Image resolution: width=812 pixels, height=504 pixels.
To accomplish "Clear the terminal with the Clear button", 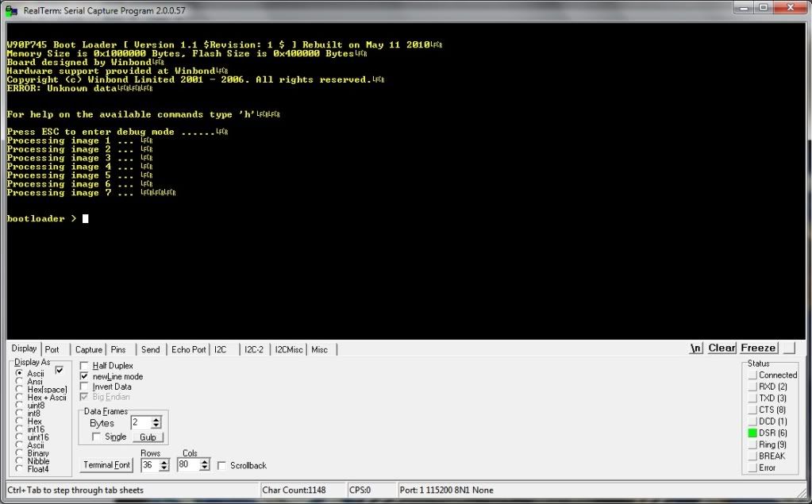I will (722, 348).
